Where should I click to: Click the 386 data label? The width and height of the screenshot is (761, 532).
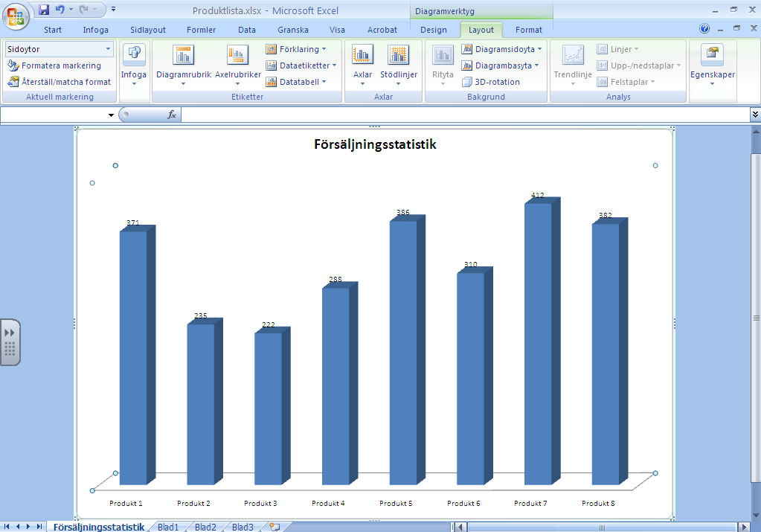click(403, 212)
